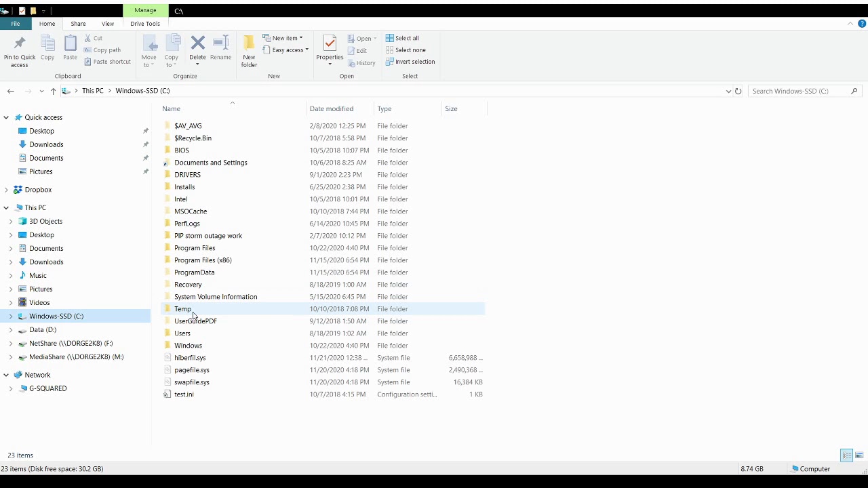Screen dimensions: 868x488
Task: Click the Back navigation arrow
Action: click(11, 91)
